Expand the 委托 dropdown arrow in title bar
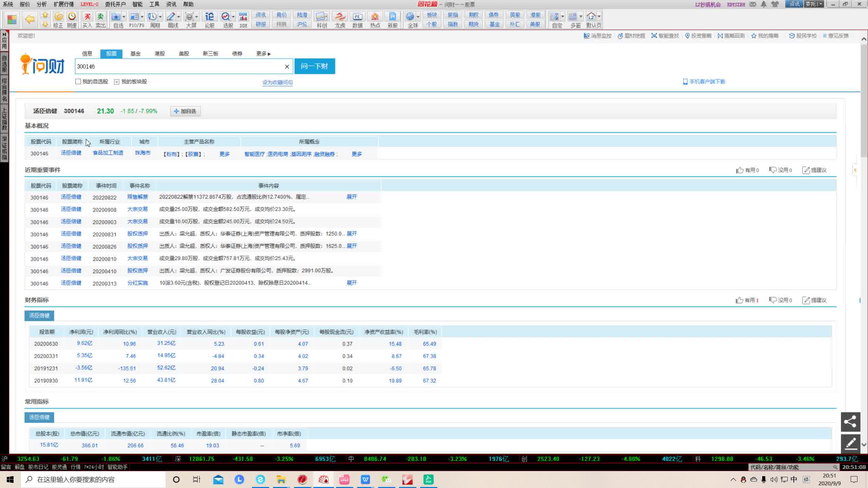The width and height of the screenshot is (868, 488). 821,4
